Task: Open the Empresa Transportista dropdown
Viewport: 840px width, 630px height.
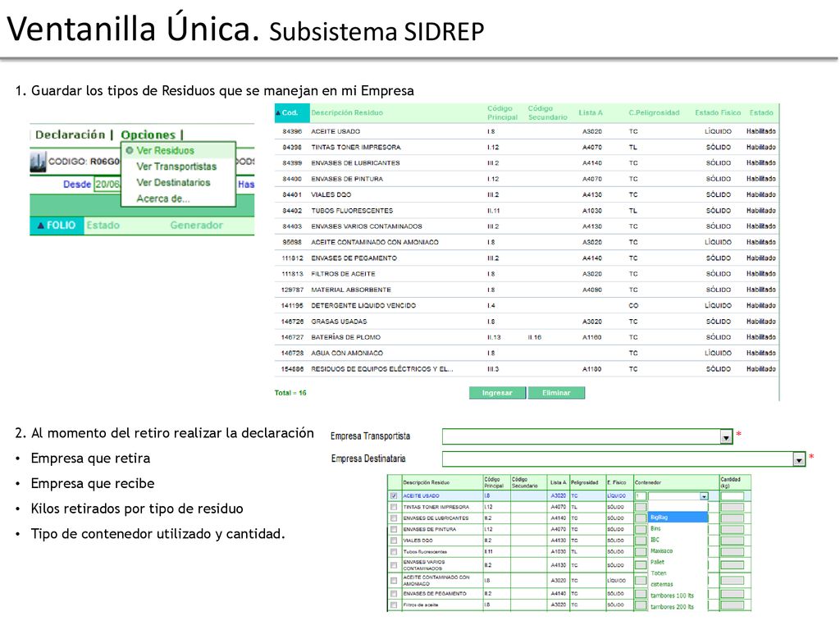Action: [726, 437]
